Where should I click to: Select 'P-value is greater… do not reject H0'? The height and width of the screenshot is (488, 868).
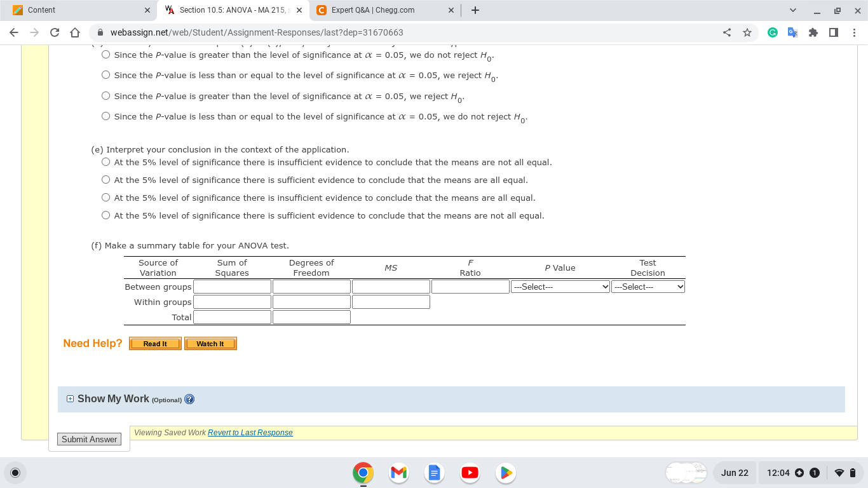click(106, 55)
